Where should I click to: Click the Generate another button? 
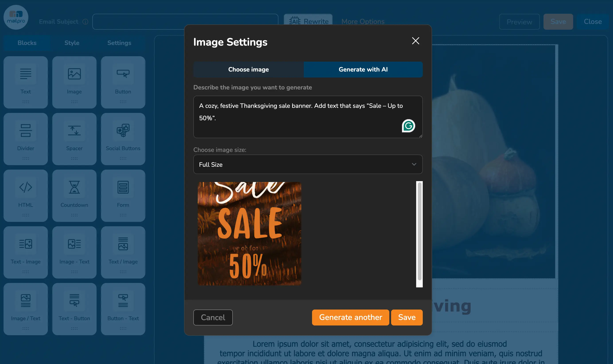pos(350,317)
